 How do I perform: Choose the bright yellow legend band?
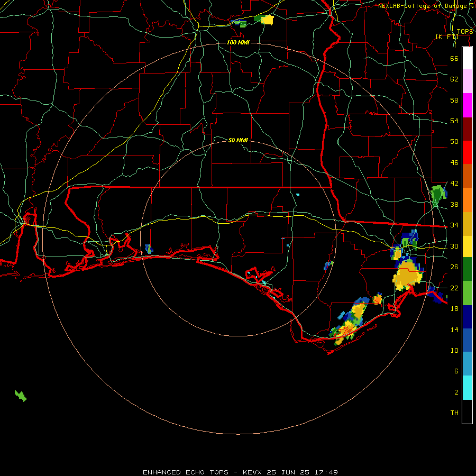(x=467, y=246)
